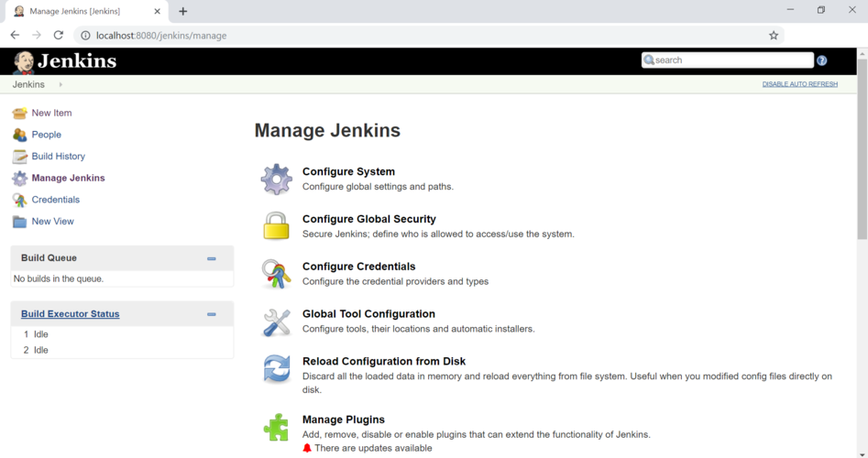Image resolution: width=868 pixels, height=458 pixels.
Task: Open Configure Global Security link
Action: point(369,219)
